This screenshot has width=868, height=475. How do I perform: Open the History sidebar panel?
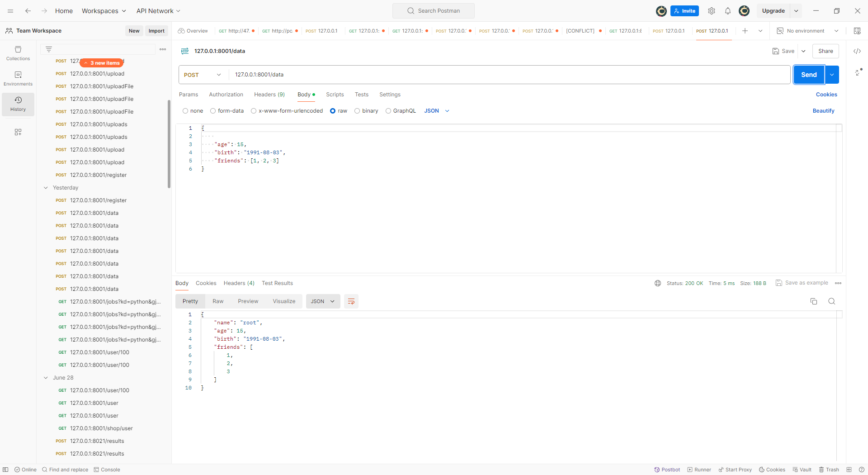coord(18,104)
